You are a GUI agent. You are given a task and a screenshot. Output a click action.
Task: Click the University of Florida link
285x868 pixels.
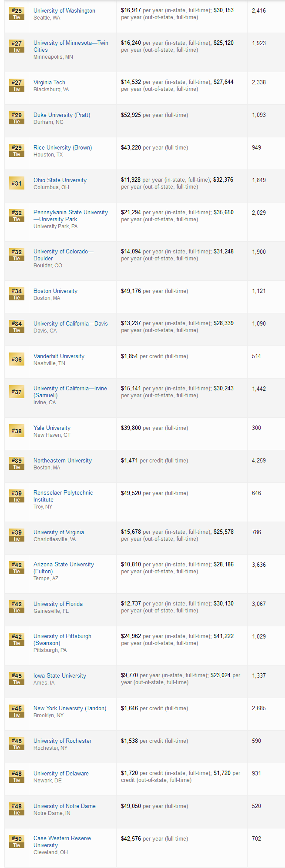click(58, 604)
